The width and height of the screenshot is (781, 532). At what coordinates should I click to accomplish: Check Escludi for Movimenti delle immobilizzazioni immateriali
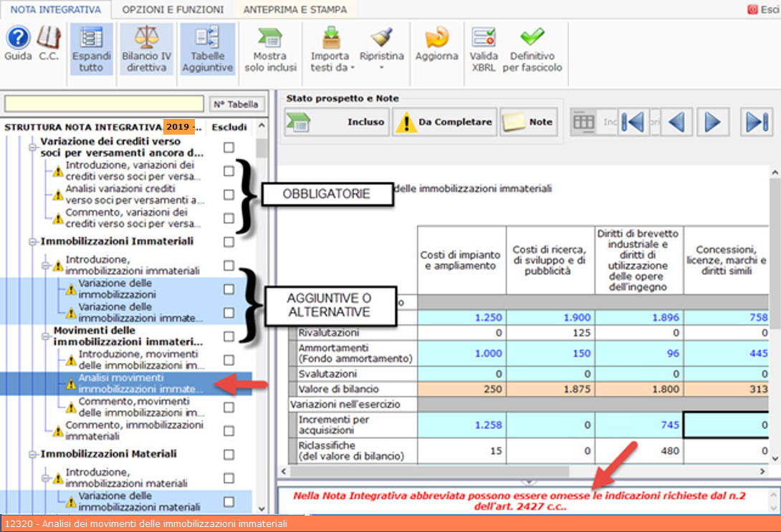click(229, 337)
